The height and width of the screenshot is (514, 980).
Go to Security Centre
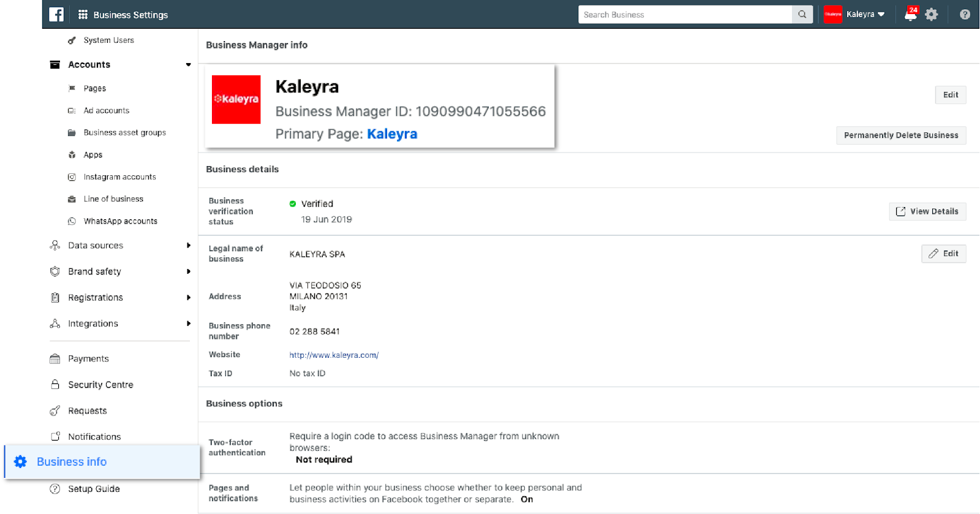point(100,385)
